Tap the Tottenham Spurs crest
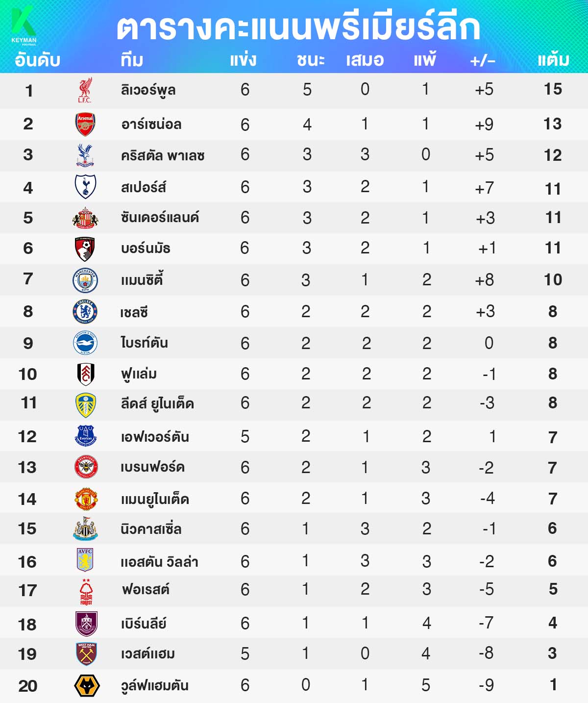The width and height of the screenshot is (588, 703). [x=85, y=186]
